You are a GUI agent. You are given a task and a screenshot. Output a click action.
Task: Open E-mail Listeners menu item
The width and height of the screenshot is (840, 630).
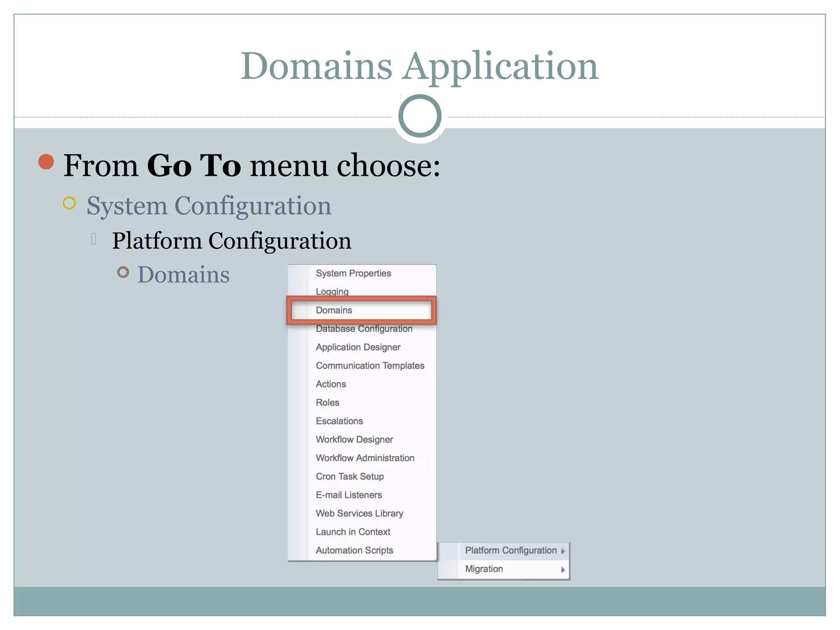tap(349, 495)
